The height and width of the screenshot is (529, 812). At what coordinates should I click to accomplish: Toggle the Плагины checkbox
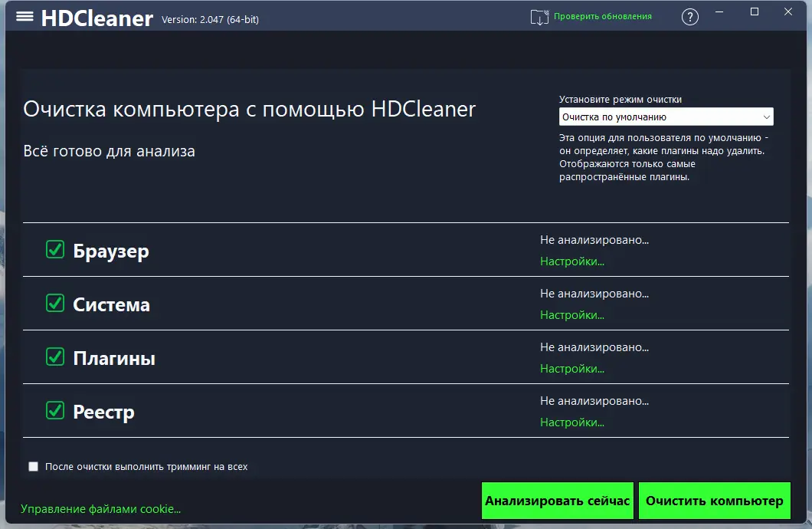click(x=55, y=357)
